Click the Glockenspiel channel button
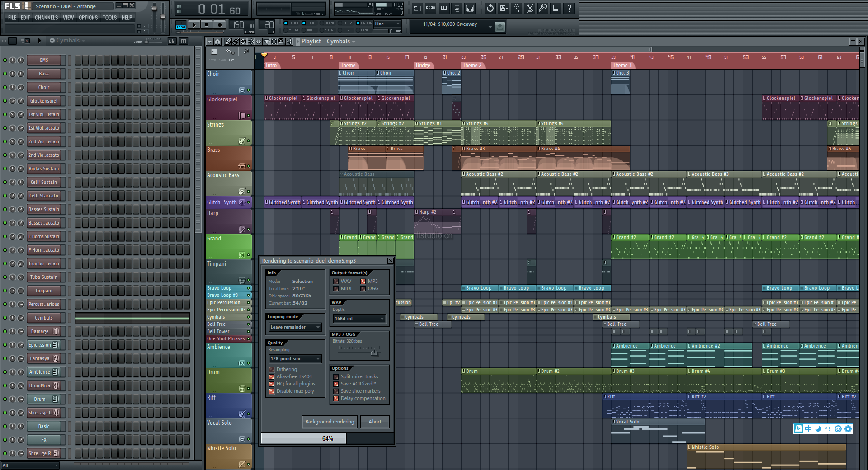Image resolution: width=868 pixels, height=470 pixels. pos(44,101)
